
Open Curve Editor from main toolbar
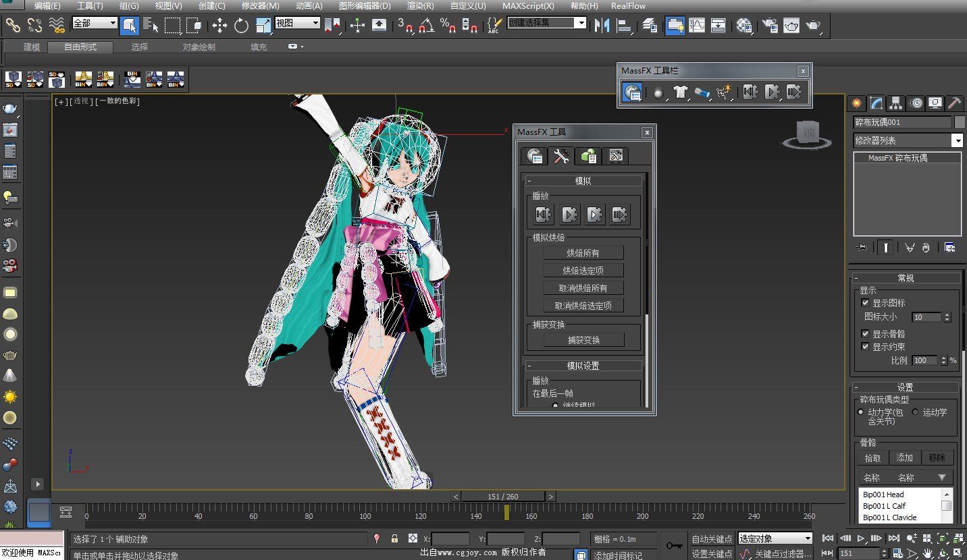(x=696, y=26)
